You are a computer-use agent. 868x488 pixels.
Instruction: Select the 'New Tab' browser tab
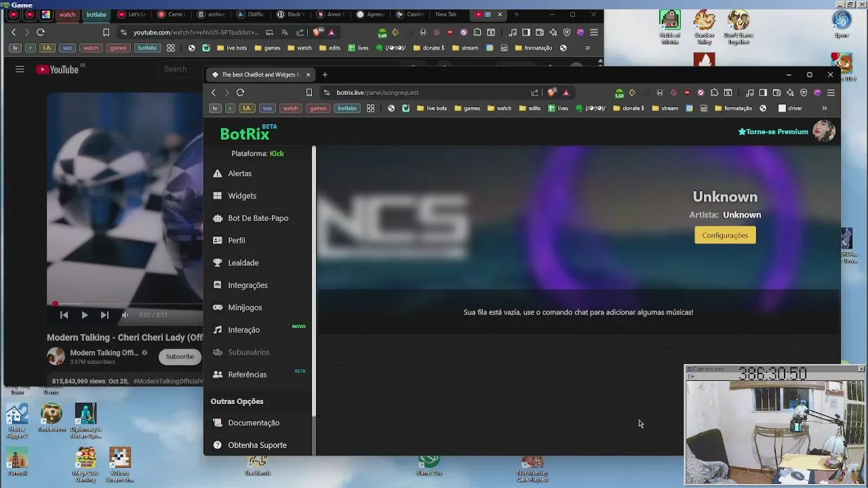point(446,14)
